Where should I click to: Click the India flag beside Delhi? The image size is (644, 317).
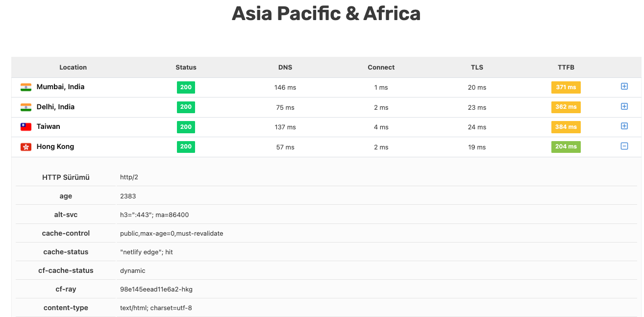[26, 107]
